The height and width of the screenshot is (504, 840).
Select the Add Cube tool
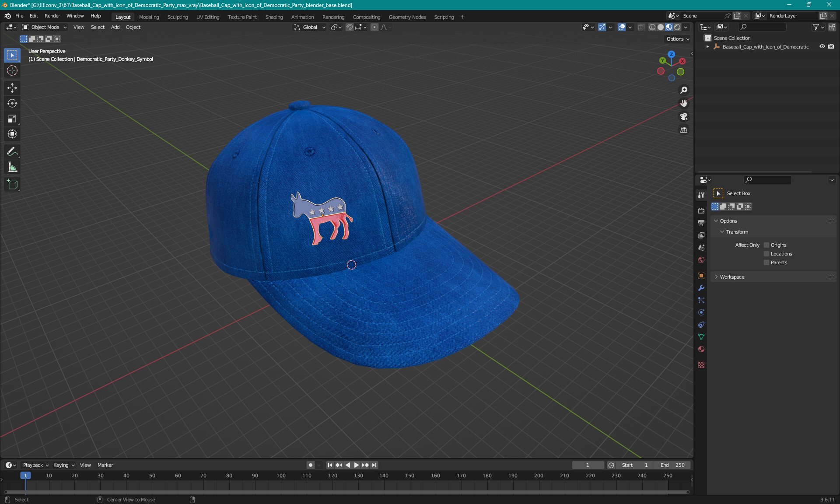(x=12, y=185)
